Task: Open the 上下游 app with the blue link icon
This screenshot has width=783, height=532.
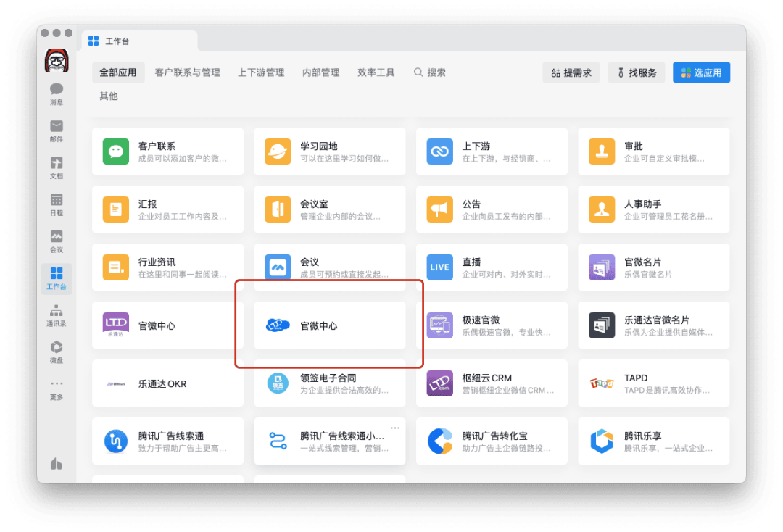Action: point(439,151)
